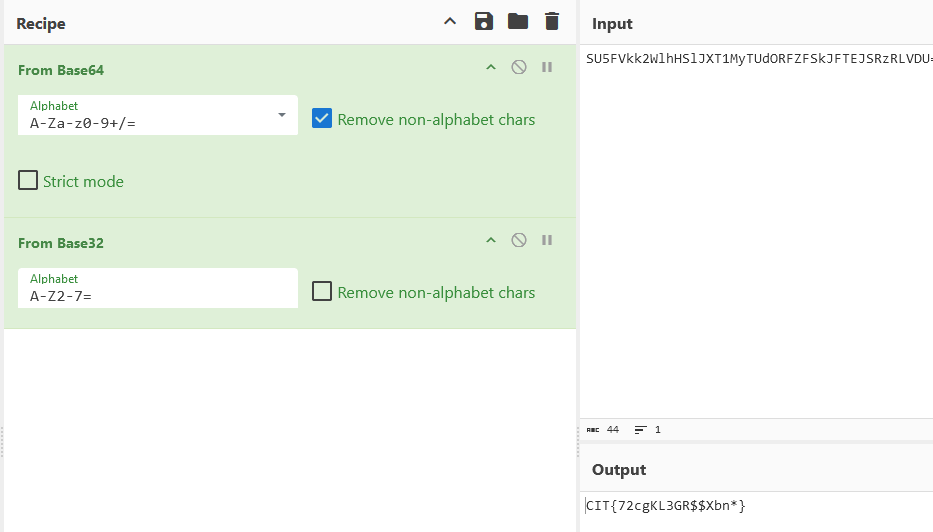Click in the Base32 Alphabet input field

[x=157, y=296]
